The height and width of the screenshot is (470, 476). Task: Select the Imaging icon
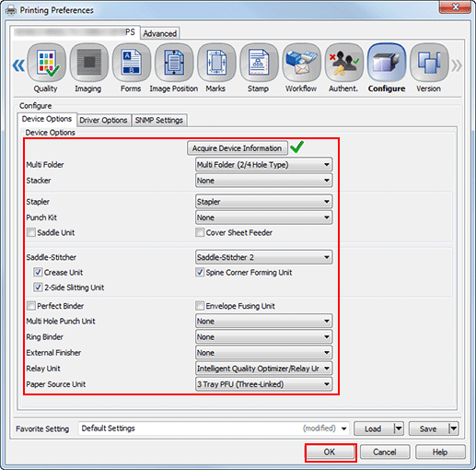89,63
